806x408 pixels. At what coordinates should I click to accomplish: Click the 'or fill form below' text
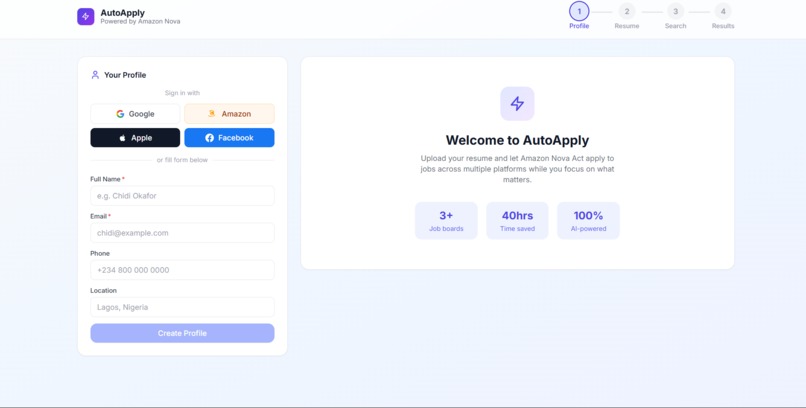(182, 160)
